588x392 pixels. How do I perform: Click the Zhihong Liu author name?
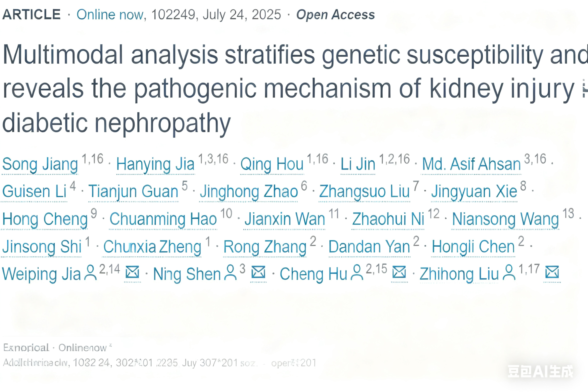coord(459,274)
